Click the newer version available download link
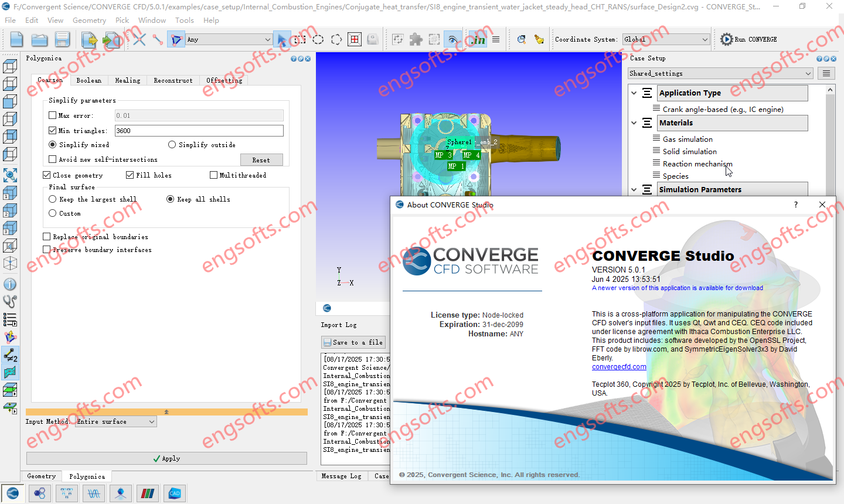844x504 pixels. tap(678, 288)
